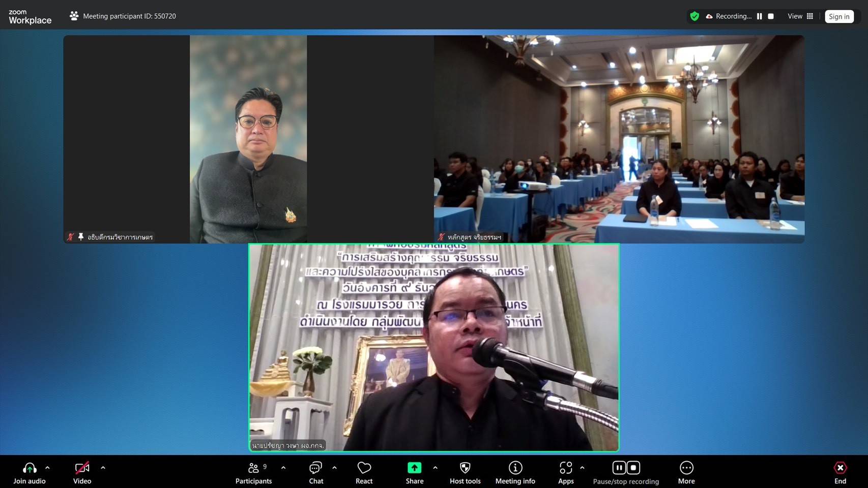Screen dimensions: 868x488
Task: Expand share options arrow beside Share
Action: tap(435, 468)
